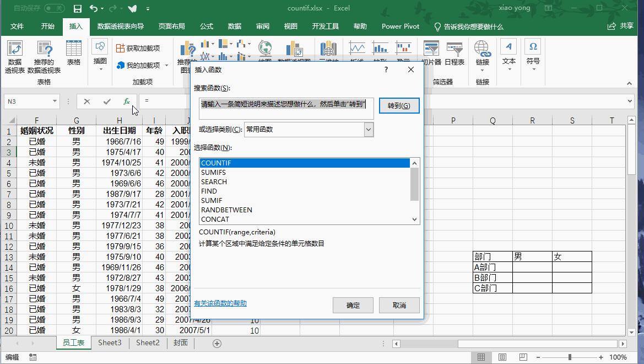The width and height of the screenshot is (644, 364).
Task: Expand the formula bar chevron
Action: tap(630, 101)
